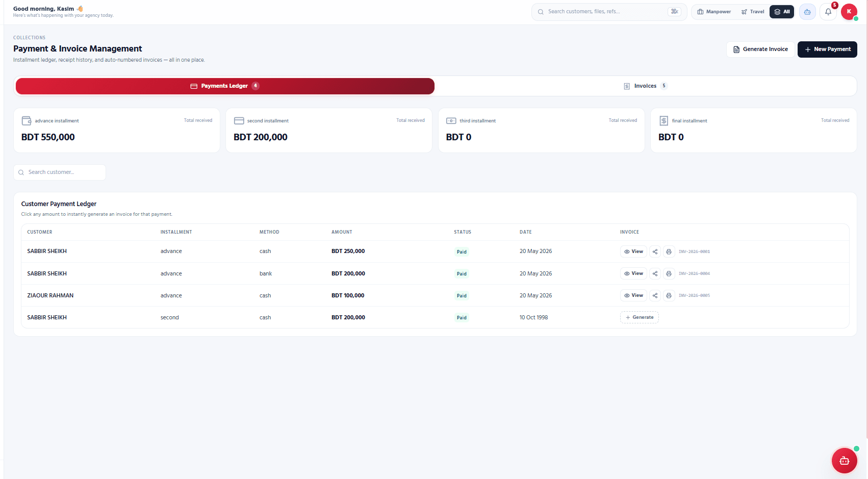The image size is (868, 479).
Task: Click the second installment BDT 200,000 total
Action: pyautogui.click(x=261, y=137)
